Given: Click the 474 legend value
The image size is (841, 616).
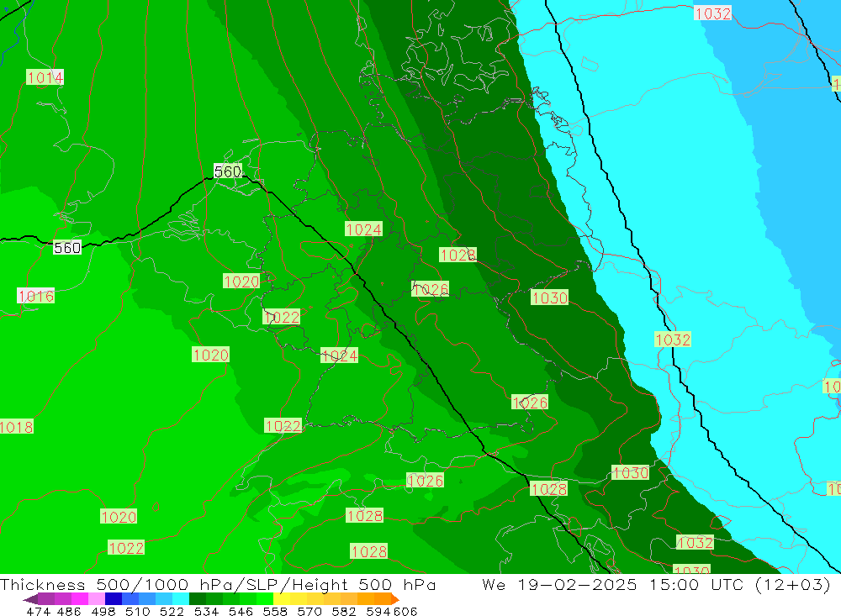Looking at the screenshot, I should point(39,611).
